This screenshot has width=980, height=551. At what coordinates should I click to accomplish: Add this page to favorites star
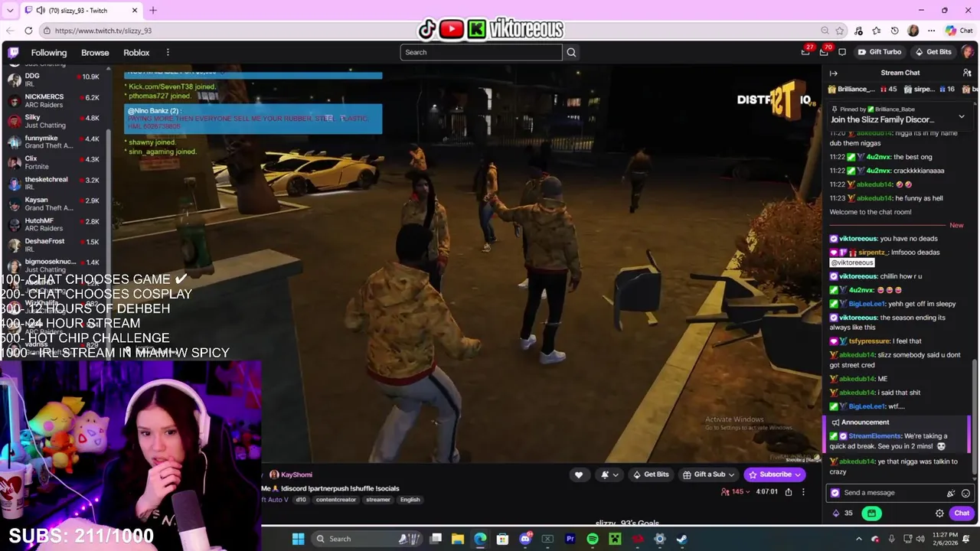(840, 31)
